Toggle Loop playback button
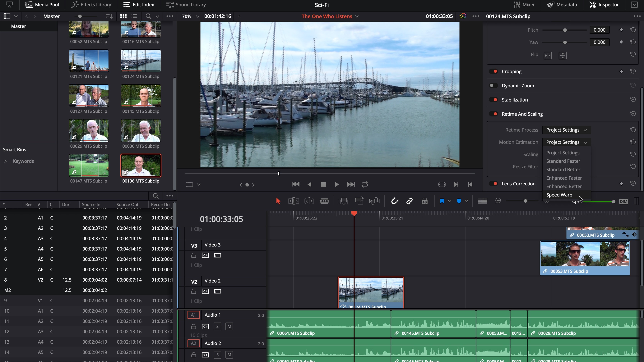The image size is (644, 362). (x=365, y=184)
